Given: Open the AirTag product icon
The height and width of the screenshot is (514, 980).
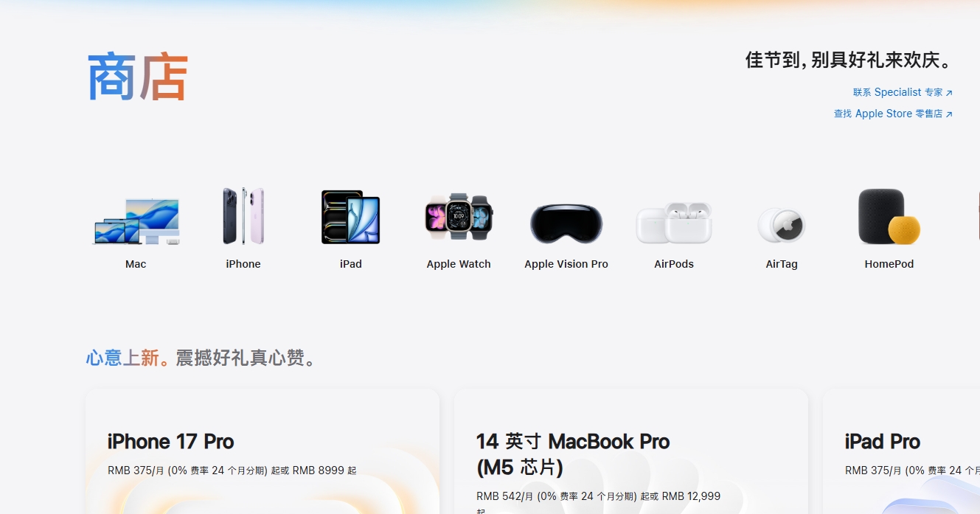Looking at the screenshot, I should (782, 225).
